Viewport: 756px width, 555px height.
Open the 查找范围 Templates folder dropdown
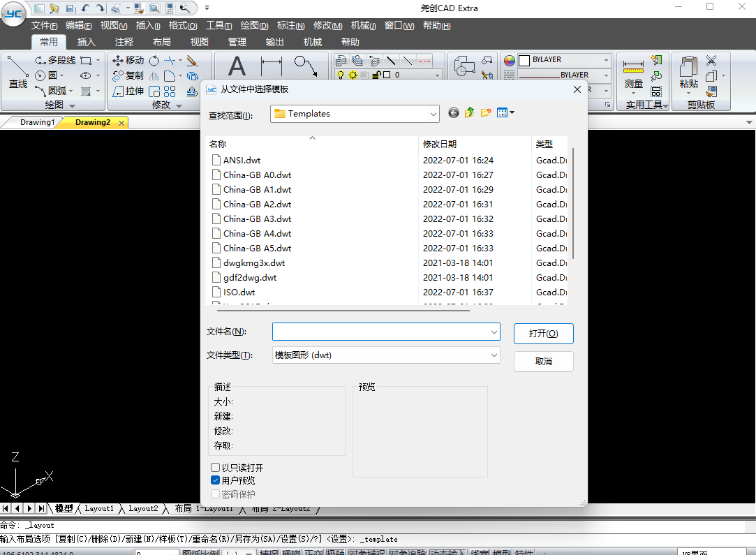click(433, 114)
